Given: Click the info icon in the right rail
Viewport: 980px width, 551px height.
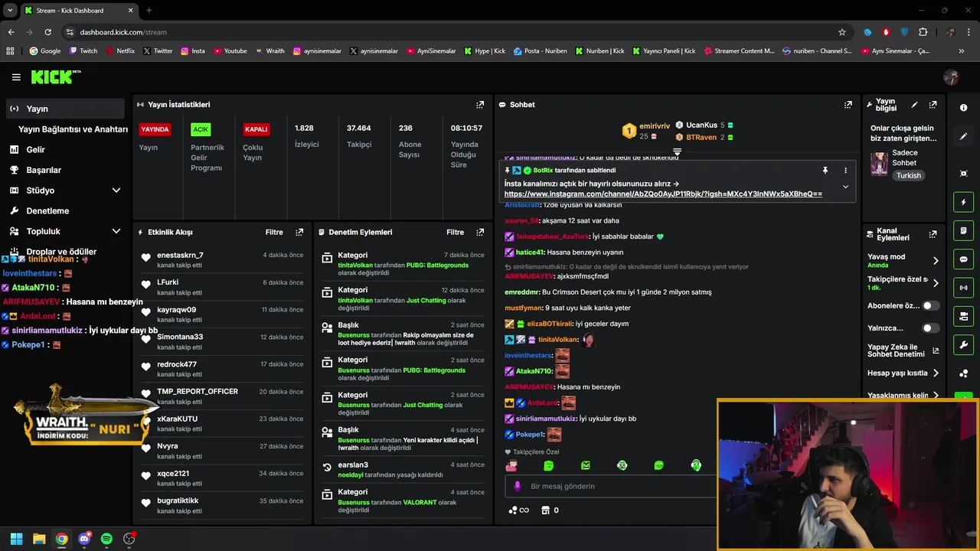Looking at the screenshot, I should (963, 108).
